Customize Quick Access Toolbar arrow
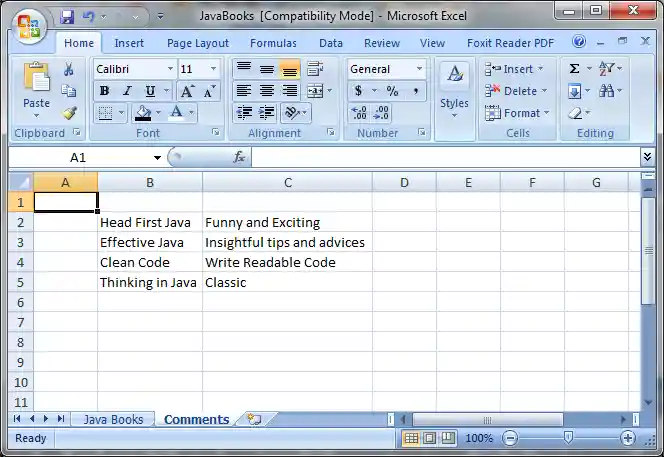Screen dimensions: 664x457 [x=160, y=17]
